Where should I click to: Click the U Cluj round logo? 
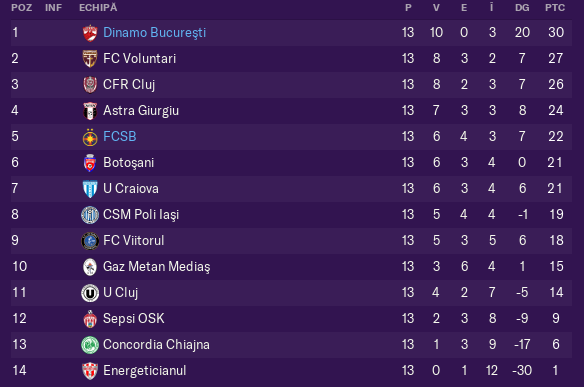click(x=90, y=293)
